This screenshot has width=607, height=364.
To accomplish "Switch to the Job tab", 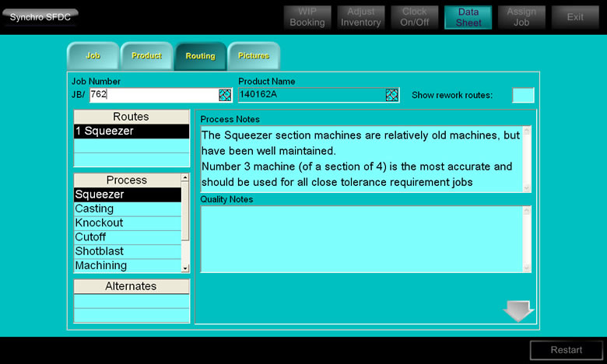I will tap(93, 56).
